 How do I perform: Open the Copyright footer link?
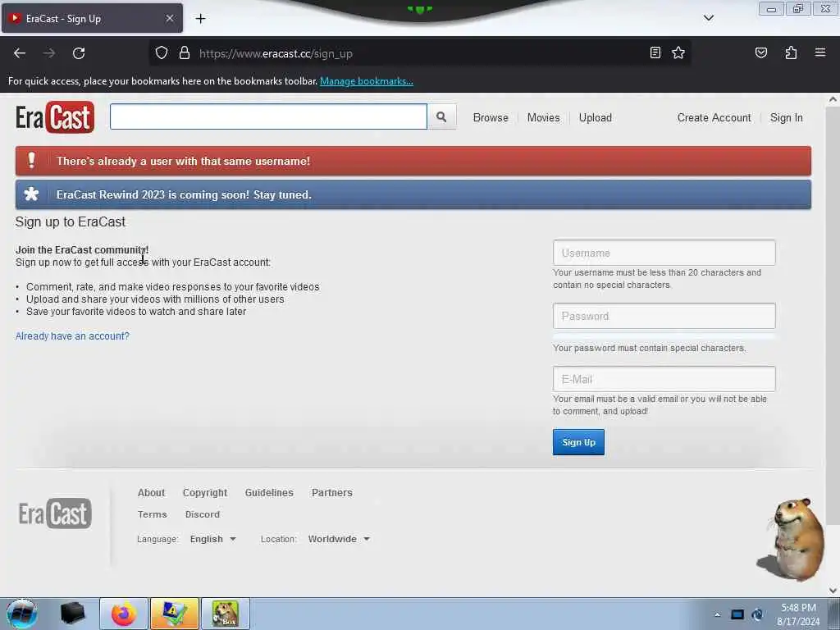[x=204, y=492]
